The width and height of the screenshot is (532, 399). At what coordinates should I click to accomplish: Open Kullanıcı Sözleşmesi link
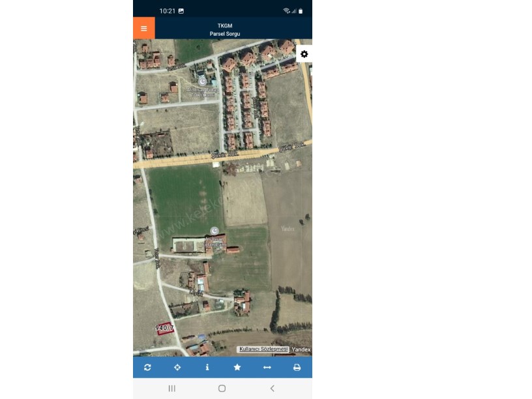pyautogui.click(x=263, y=349)
